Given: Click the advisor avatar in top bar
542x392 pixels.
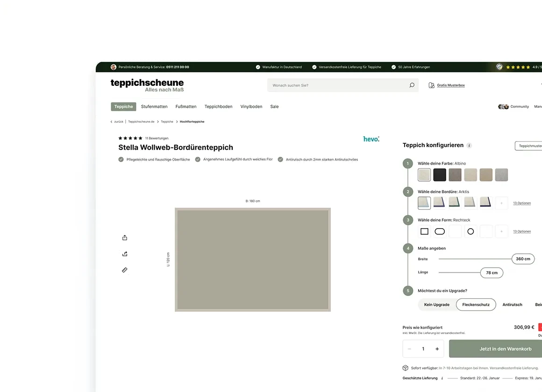Looking at the screenshot, I should click(x=114, y=67).
